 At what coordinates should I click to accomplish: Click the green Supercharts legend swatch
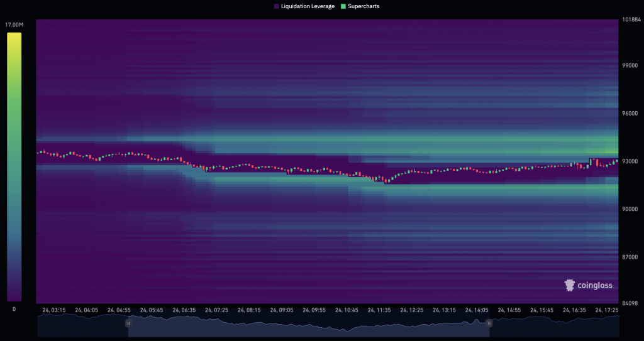click(342, 6)
